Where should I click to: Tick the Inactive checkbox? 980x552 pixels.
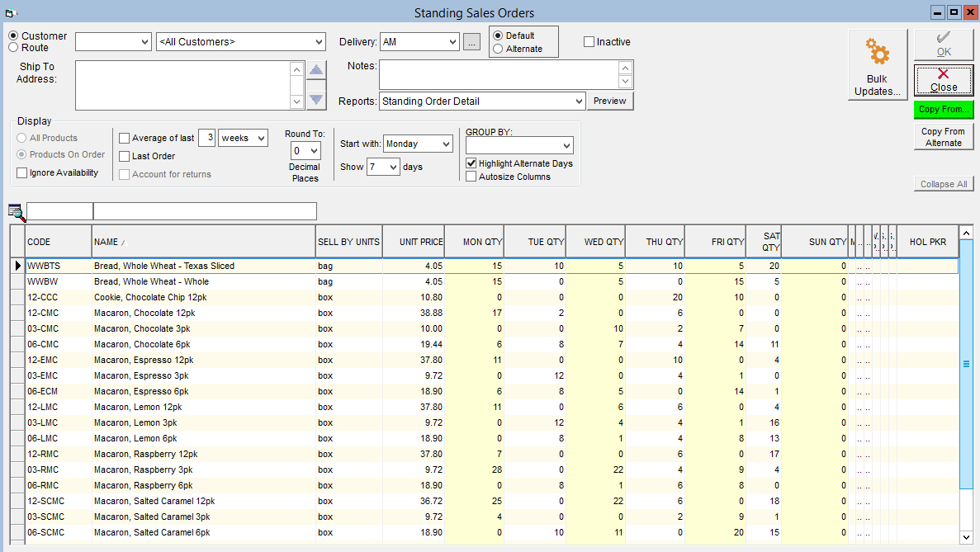[x=589, y=42]
